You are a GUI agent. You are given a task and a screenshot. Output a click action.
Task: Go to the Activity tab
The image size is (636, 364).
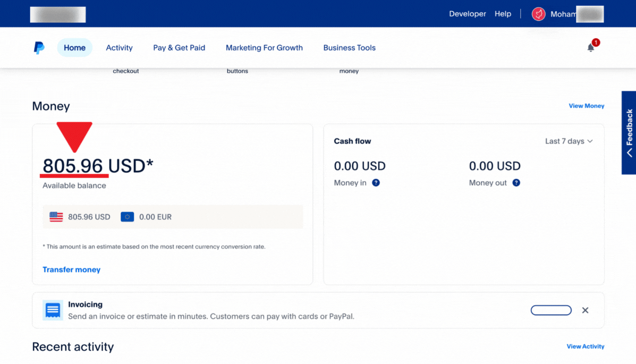coord(119,48)
